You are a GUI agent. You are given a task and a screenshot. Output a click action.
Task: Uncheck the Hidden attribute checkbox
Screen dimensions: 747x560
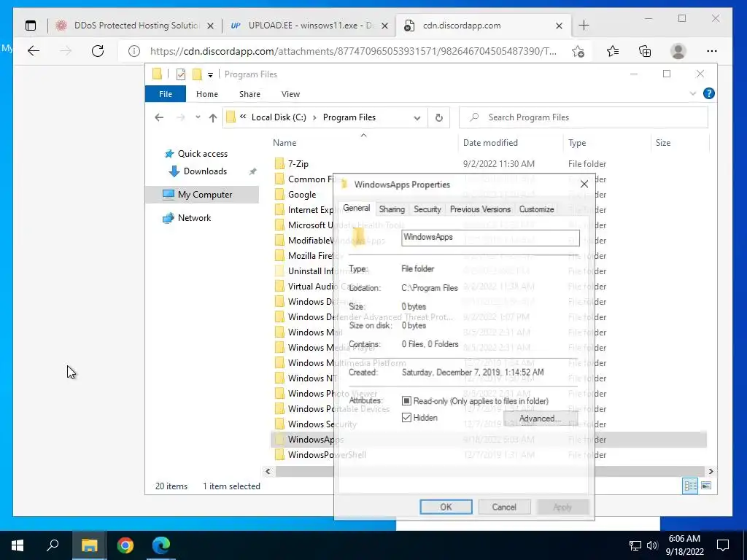click(406, 418)
